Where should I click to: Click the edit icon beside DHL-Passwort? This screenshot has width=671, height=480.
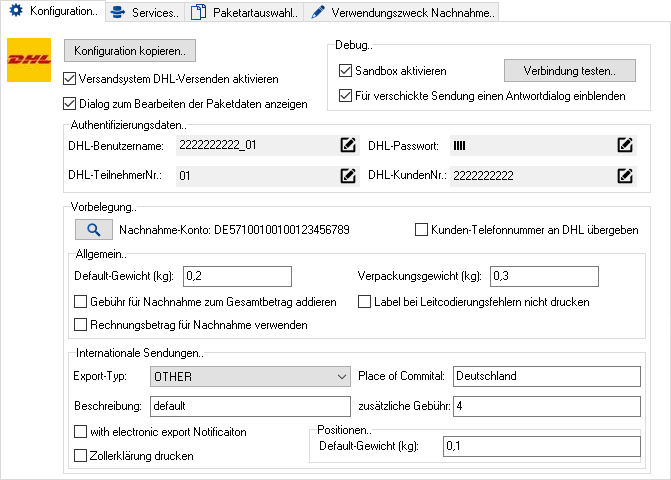pyautogui.click(x=625, y=145)
